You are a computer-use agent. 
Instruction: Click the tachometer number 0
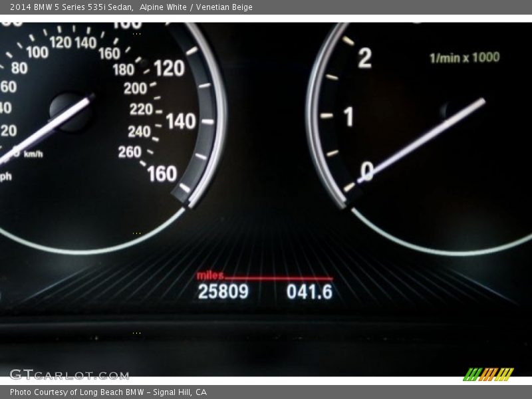(x=367, y=171)
